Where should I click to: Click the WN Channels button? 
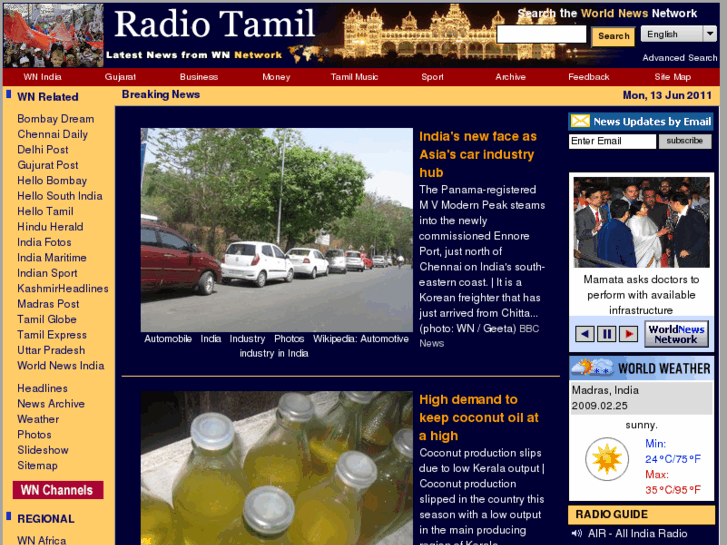58,490
